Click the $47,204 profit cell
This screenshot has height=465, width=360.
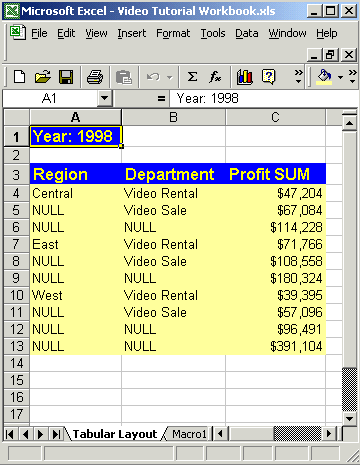(275, 193)
